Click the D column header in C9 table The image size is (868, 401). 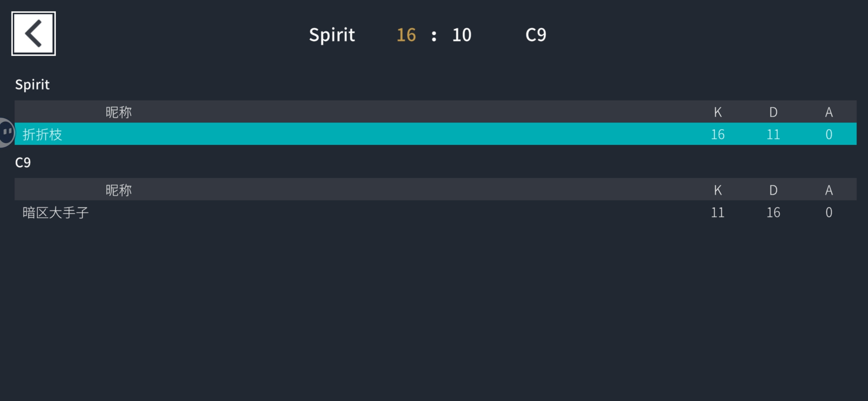click(x=773, y=190)
